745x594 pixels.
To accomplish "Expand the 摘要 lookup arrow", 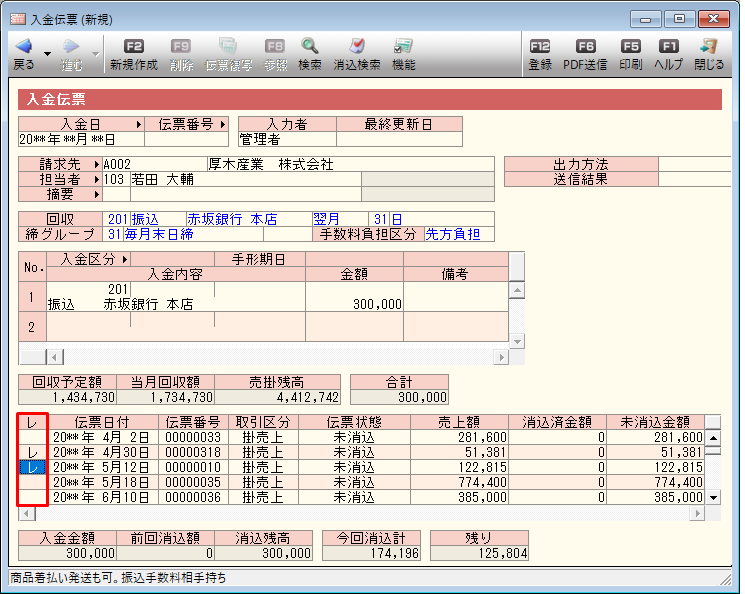I will click(96, 194).
